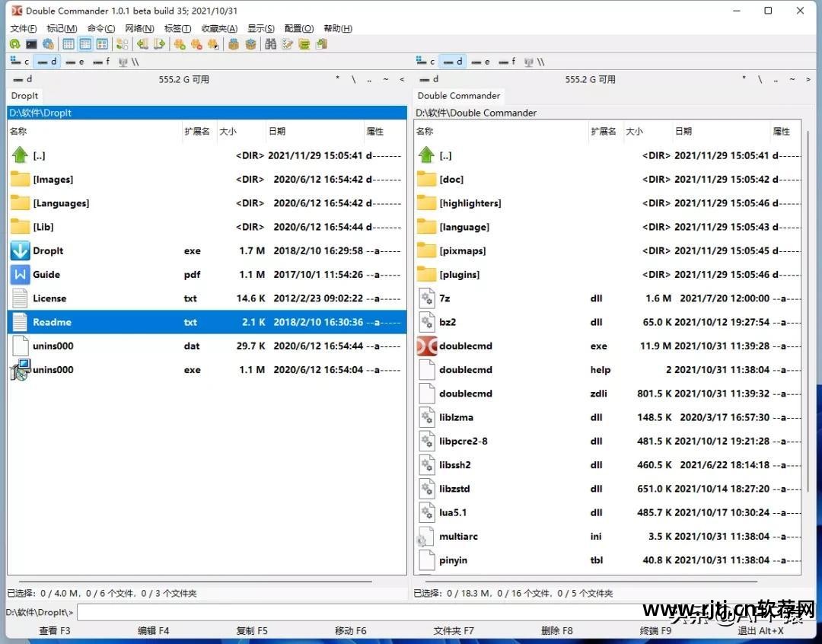Image resolution: width=822 pixels, height=644 pixels.
Task: Select the Double Commander tab in right panel
Action: [459, 95]
